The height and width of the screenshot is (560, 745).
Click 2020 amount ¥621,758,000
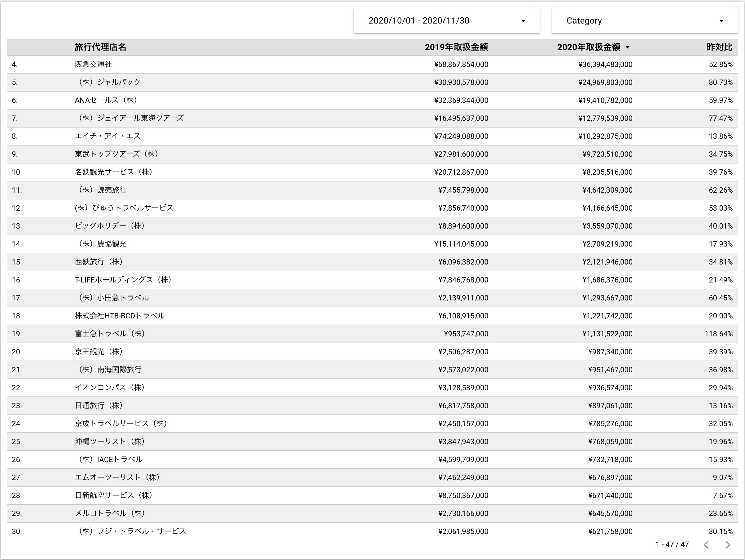pos(610,532)
